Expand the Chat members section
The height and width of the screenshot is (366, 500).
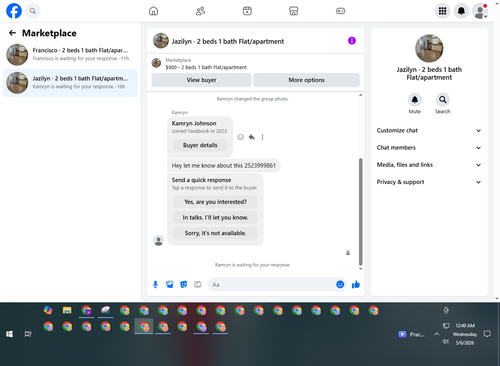click(x=429, y=148)
